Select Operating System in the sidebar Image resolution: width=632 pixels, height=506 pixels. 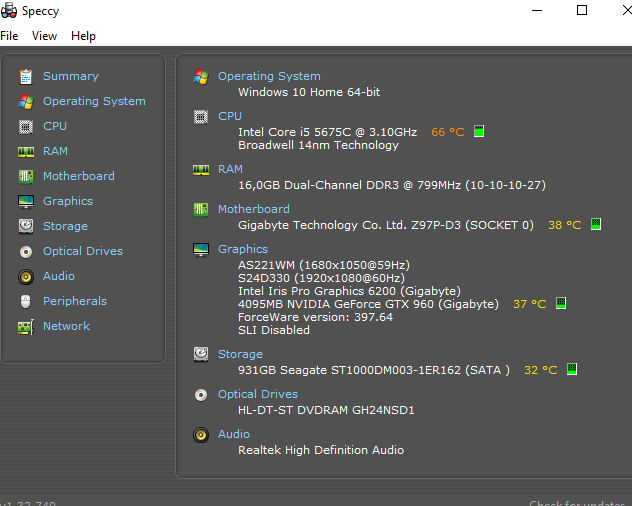coord(94,101)
